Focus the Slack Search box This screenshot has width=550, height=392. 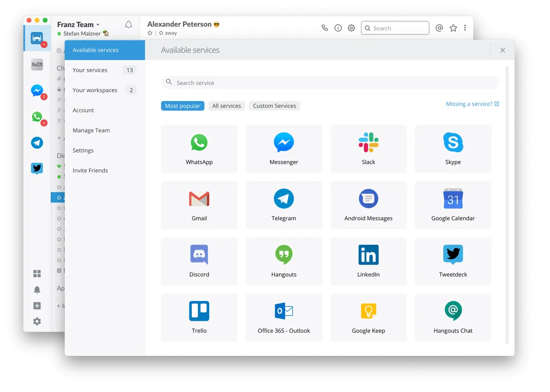point(395,28)
